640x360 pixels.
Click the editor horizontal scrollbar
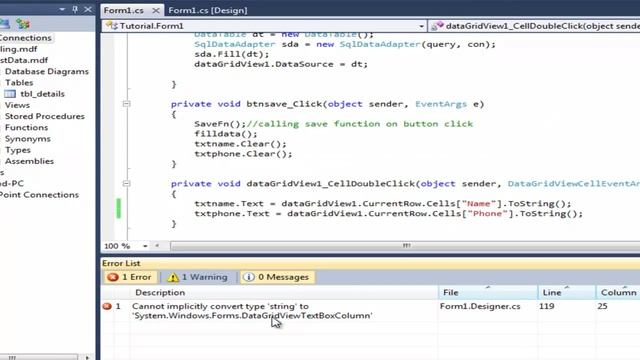click(405, 246)
